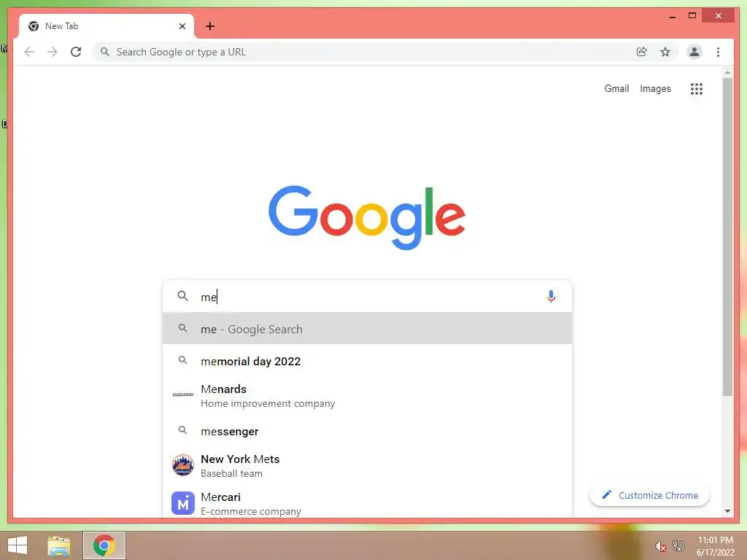The image size is (747, 560).
Task: Open Chrome's three-dot menu
Action: 718,52
